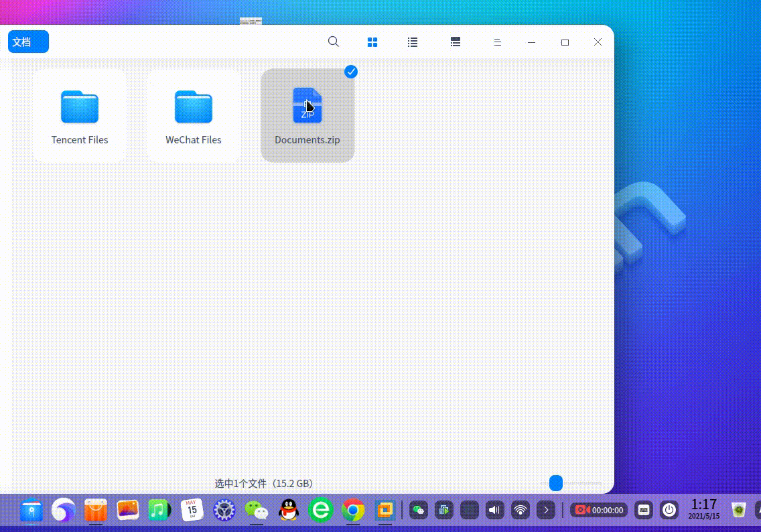Select the WeChat Files folder
Screen dimensions: 761x532
pos(194,115)
